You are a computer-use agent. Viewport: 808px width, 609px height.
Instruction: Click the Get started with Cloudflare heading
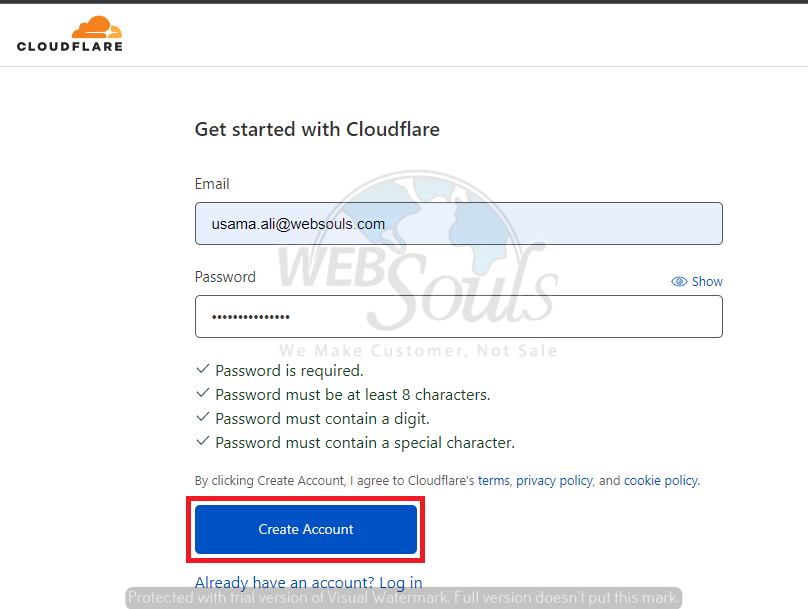tap(317, 129)
